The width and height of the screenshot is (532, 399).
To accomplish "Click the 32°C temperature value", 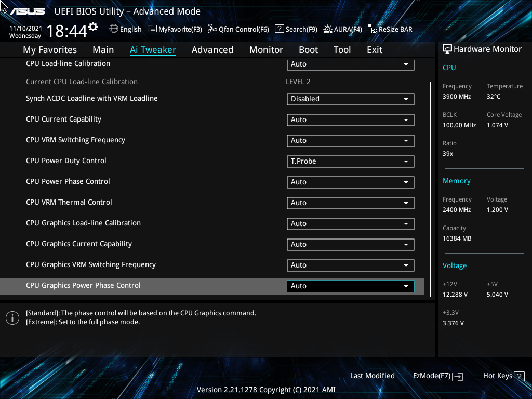I will (x=494, y=97).
